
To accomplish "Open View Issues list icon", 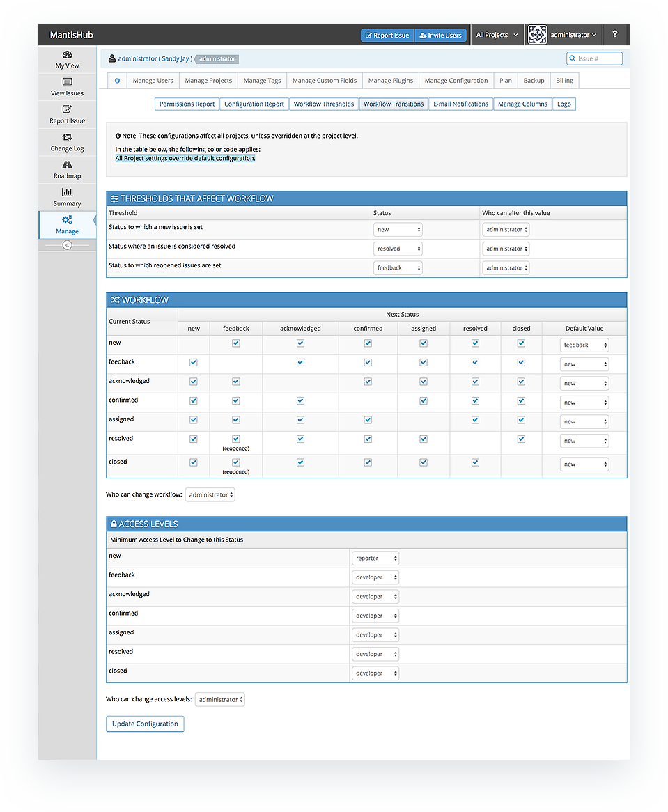I will (68, 81).
